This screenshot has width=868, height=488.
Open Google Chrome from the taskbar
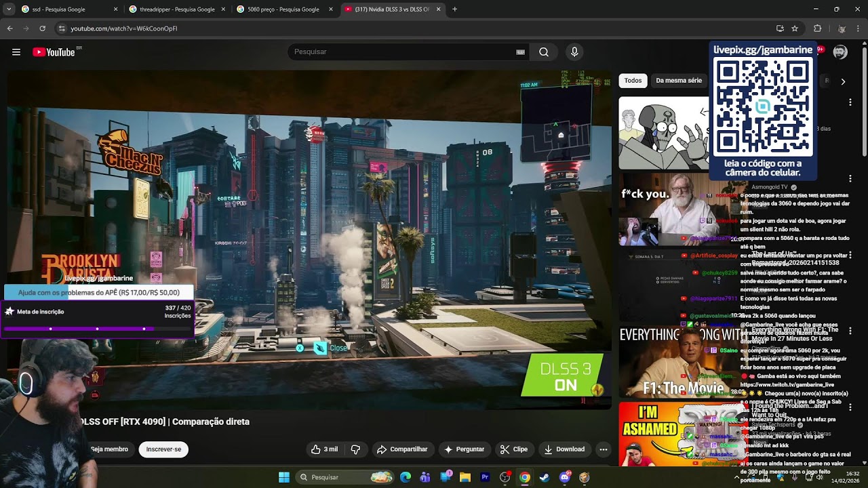point(525,477)
